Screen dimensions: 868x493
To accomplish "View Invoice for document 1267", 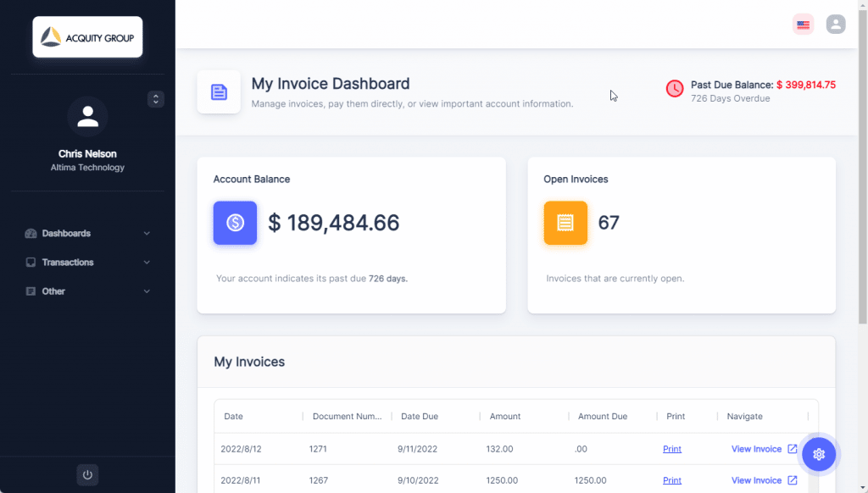I will [758, 479].
